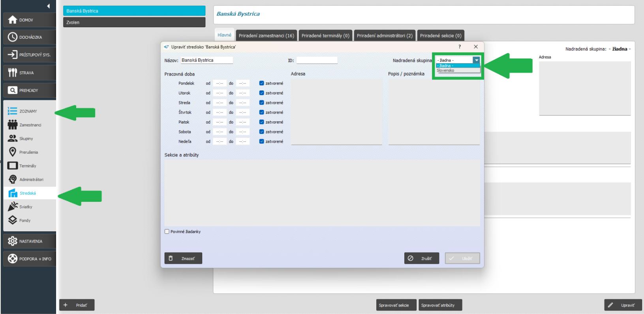
Task: Open the Priradení administrátori (2) tab
Action: pos(384,36)
